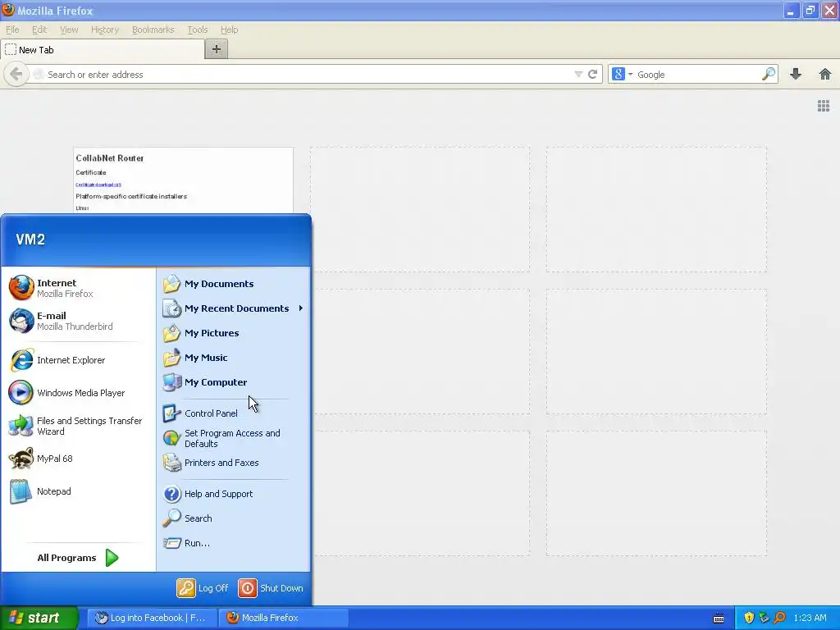The height and width of the screenshot is (630, 840).
Task: Open My Music folder
Action: (x=234, y=358)
